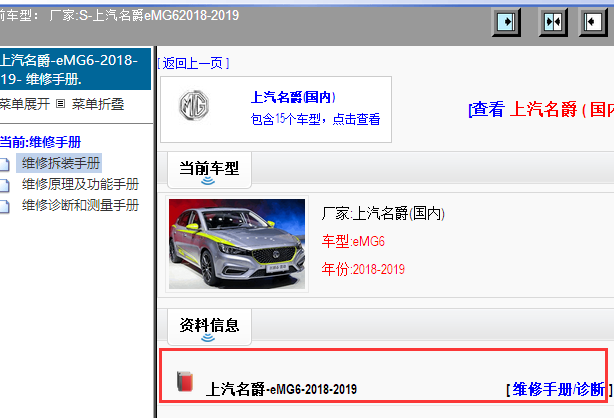The image size is (614, 418).
Task: Click the right-arrow panel layout icon
Action: [x=506, y=22]
